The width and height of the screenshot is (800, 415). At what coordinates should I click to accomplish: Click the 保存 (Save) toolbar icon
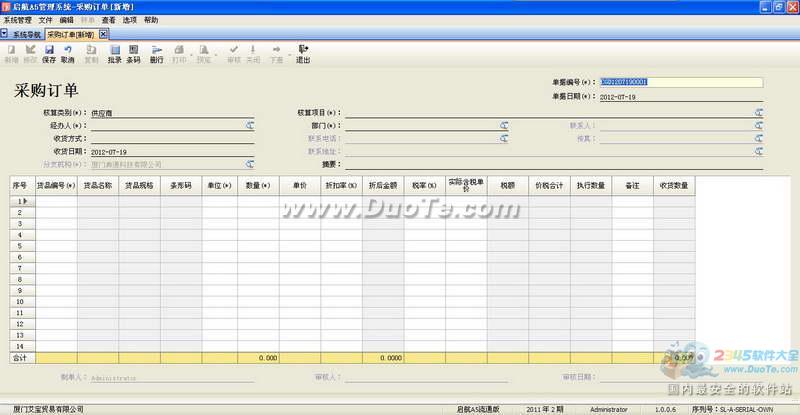[x=49, y=53]
